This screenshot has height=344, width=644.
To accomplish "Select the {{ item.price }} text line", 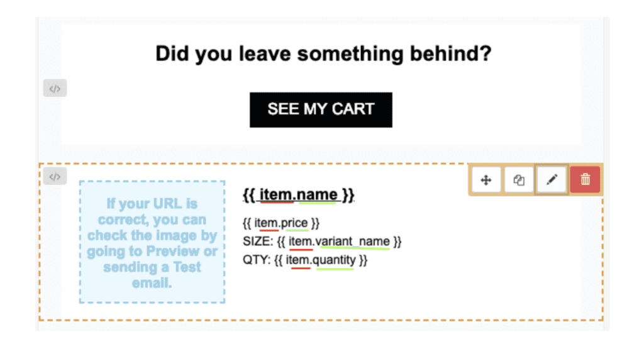I will (281, 223).
